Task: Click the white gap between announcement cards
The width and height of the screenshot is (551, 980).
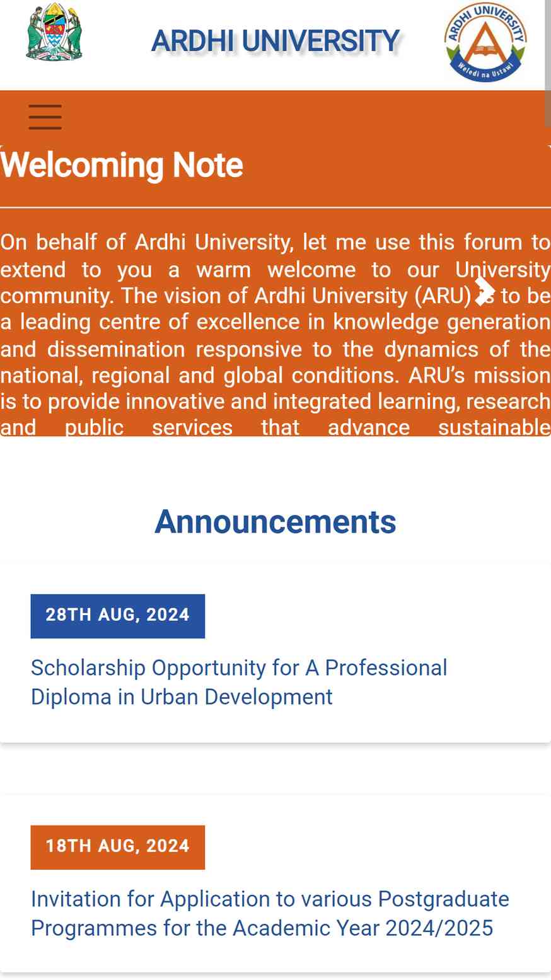Action: coord(275,769)
